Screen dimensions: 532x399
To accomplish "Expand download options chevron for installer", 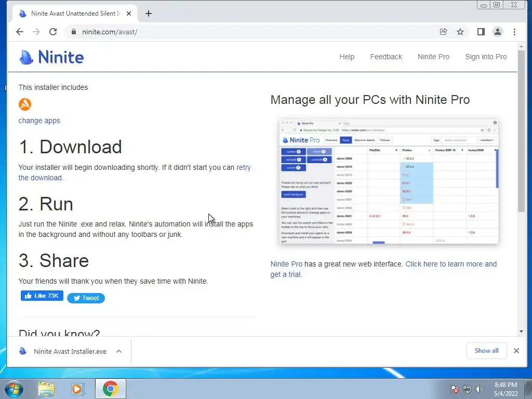I will tap(119, 351).
